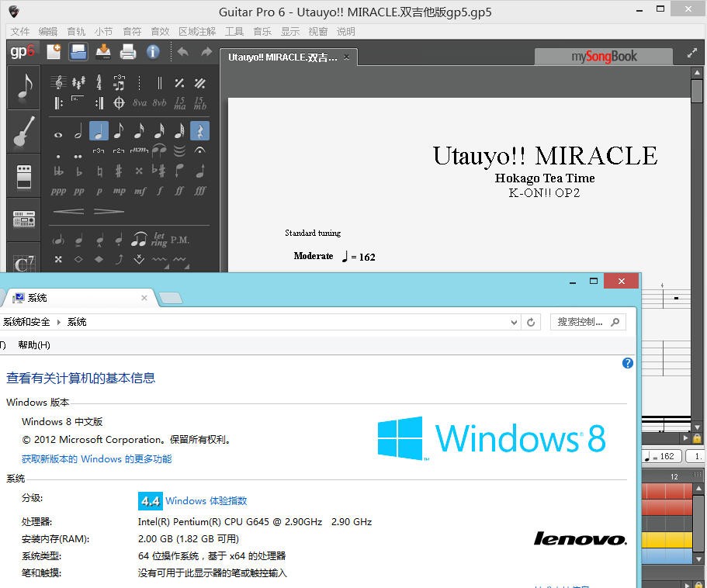Open the 文件 menu
This screenshot has width=707, height=588.
20,32
